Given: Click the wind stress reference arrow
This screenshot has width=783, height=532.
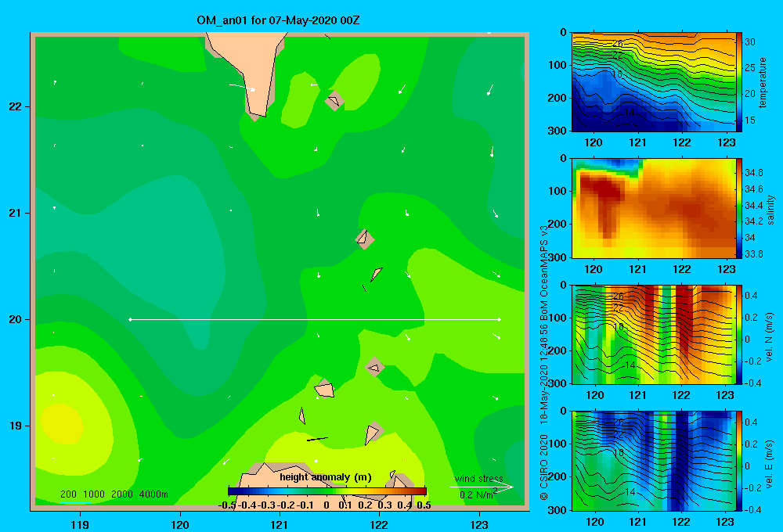Looking at the screenshot, I should (481, 487).
